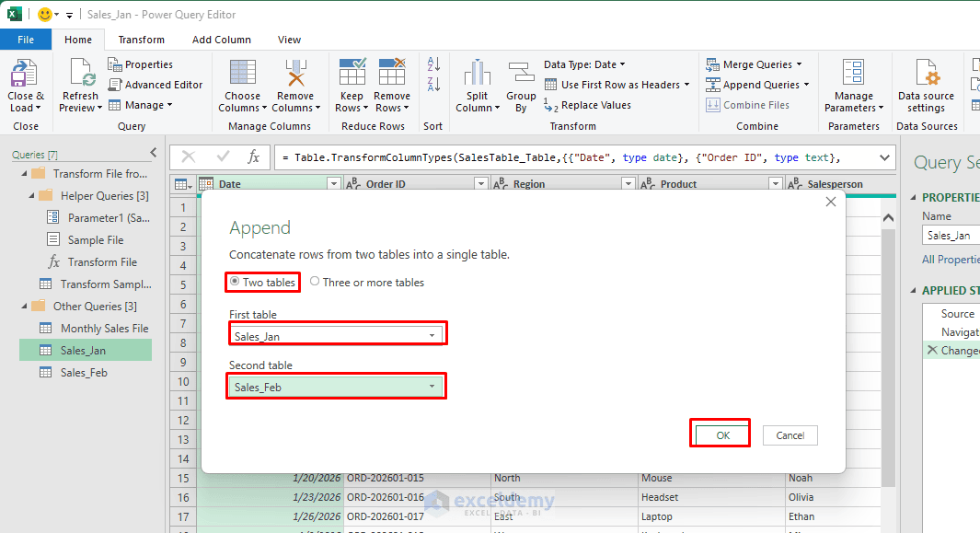Open the Merge Queries dropdown
Screen dimensions: 980x533
(x=799, y=64)
